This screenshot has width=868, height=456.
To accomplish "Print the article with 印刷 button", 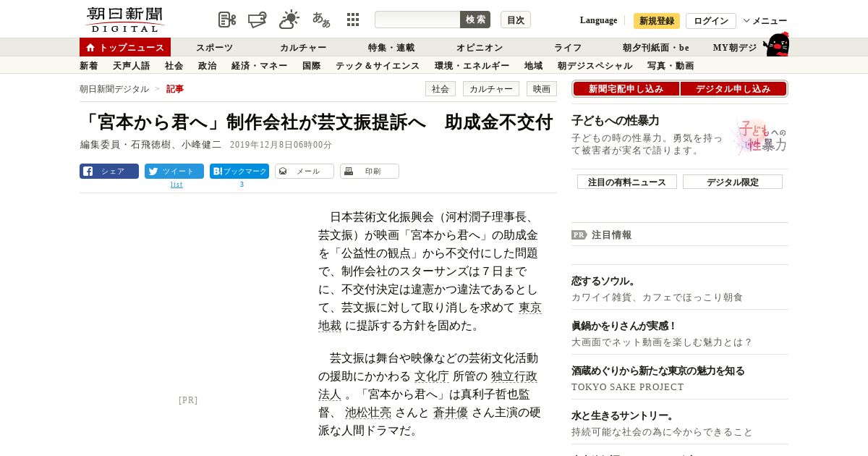I will (x=370, y=172).
